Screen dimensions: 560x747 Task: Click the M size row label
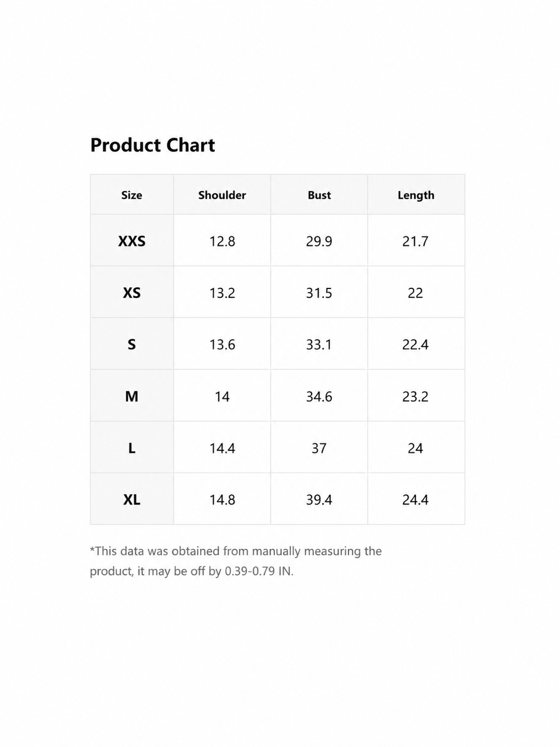coord(132,396)
